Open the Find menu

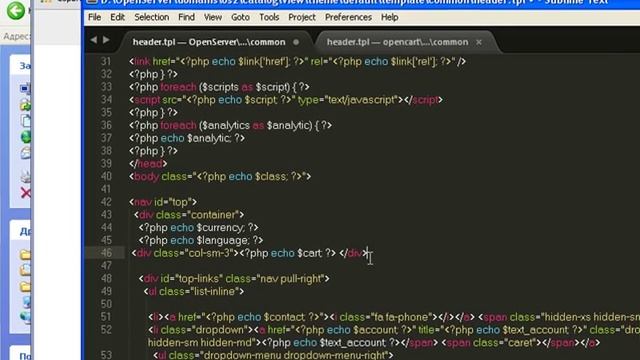click(x=186, y=17)
